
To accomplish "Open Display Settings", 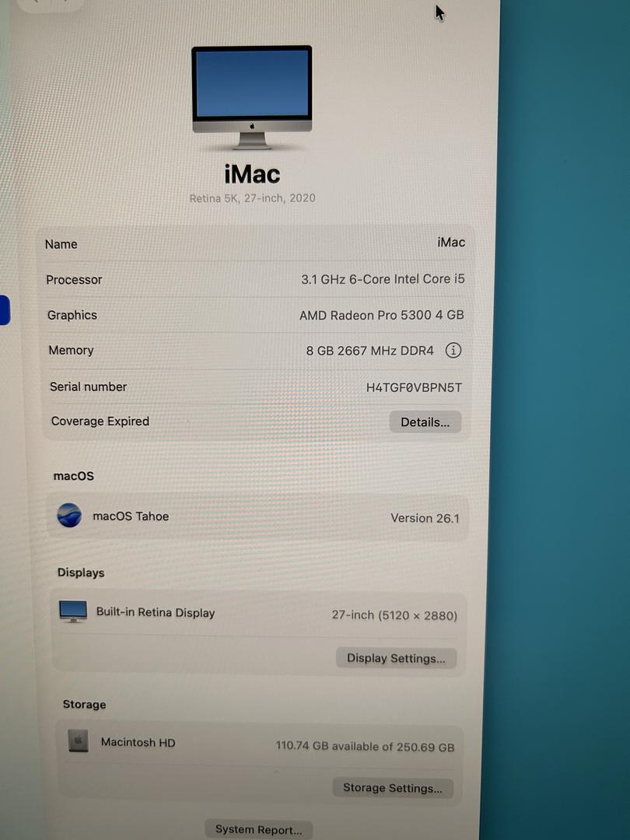I will pyautogui.click(x=396, y=658).
